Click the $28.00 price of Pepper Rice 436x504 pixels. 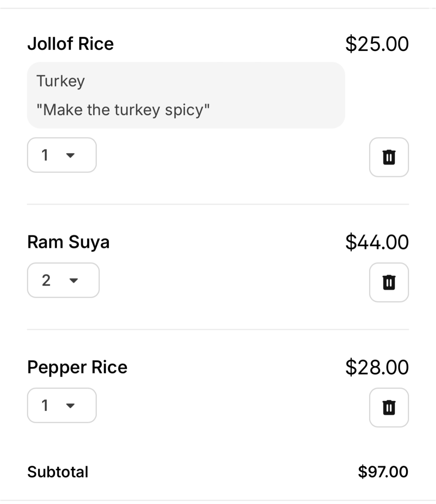[x=377, y=367]
